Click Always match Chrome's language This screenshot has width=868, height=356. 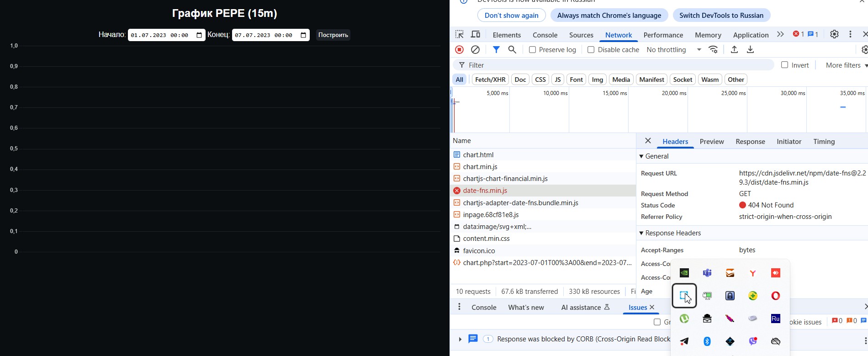tap(609, 15)
